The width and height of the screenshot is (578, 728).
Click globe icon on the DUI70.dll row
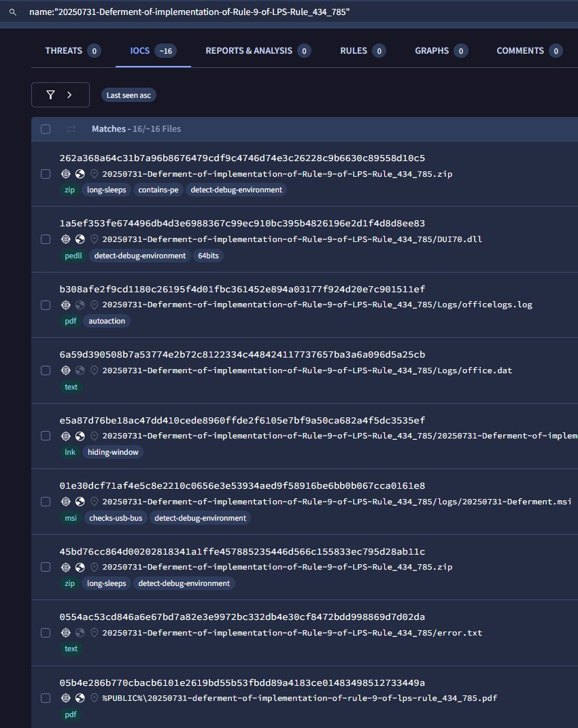point(80,239)
